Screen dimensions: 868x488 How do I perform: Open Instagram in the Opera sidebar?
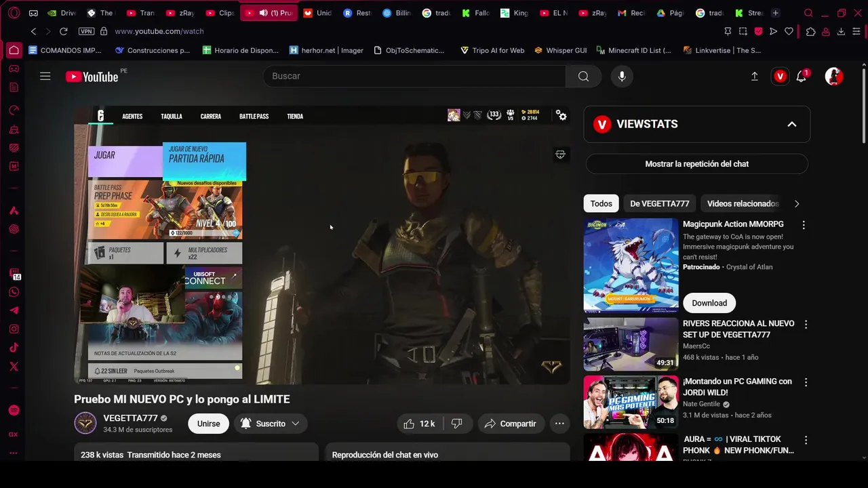click(14, 329)
